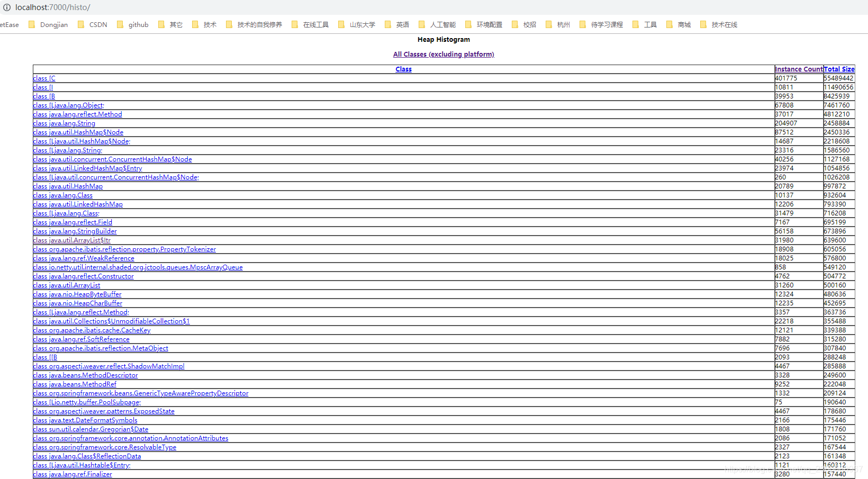Viewport: 868px width, 479px height.
Task: Open class java.util.HashMap link
Action: (x=68, y=186)
